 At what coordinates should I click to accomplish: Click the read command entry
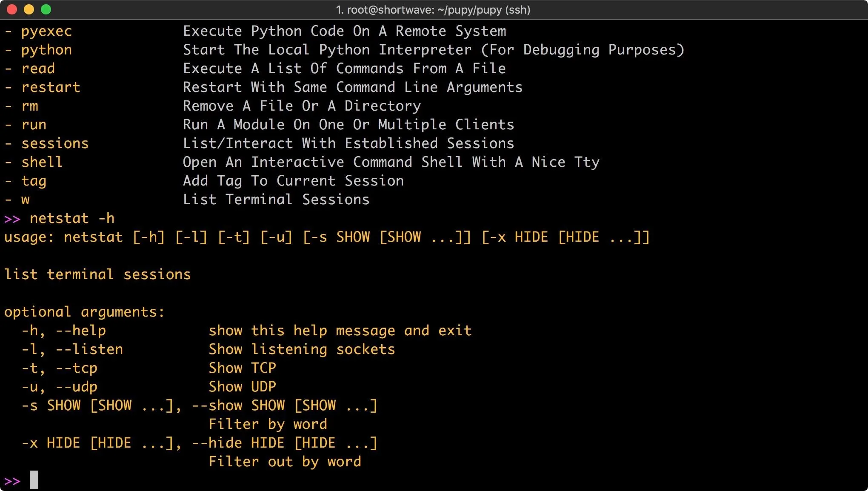tap(38, 69)
